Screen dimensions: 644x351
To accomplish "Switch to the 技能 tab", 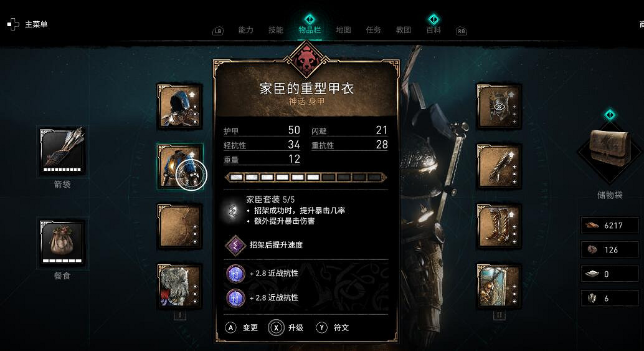I will click(x=275, y=30).
